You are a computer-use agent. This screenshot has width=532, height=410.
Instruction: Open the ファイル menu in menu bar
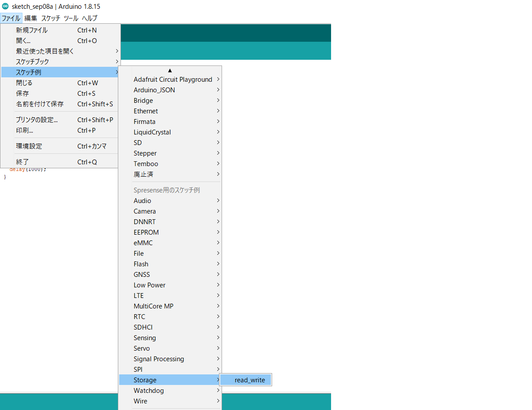11,18
